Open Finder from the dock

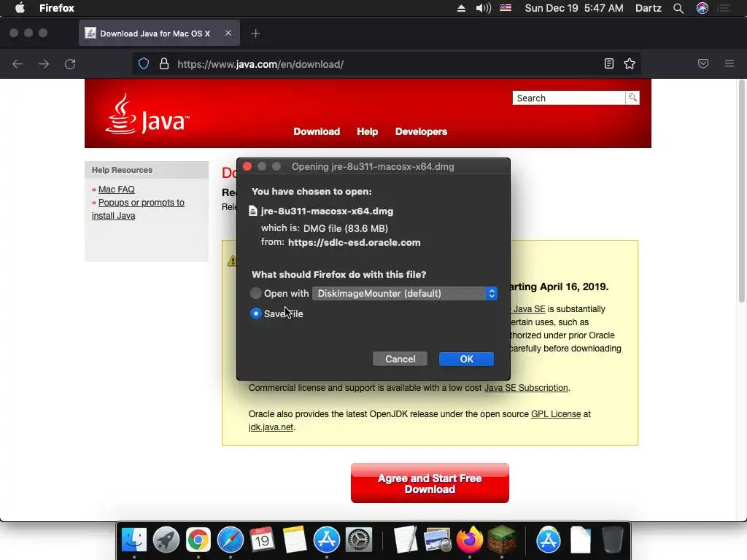pos(134,540)
